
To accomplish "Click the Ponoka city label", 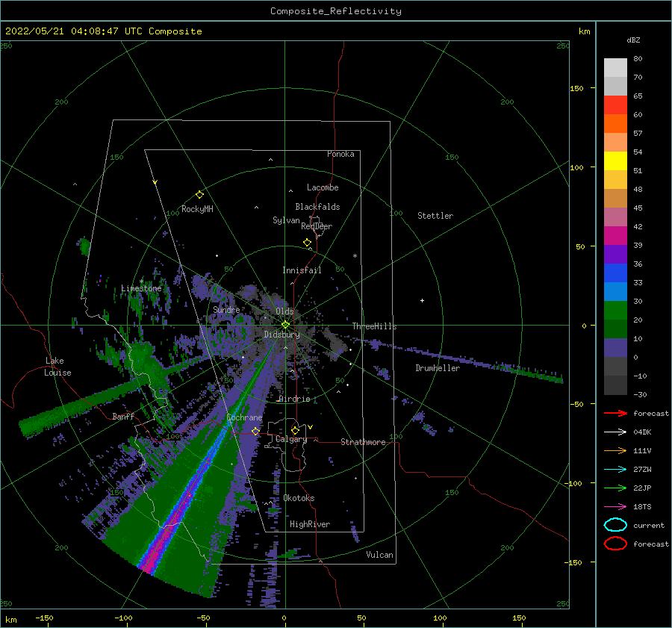I will tap(340, 154).
